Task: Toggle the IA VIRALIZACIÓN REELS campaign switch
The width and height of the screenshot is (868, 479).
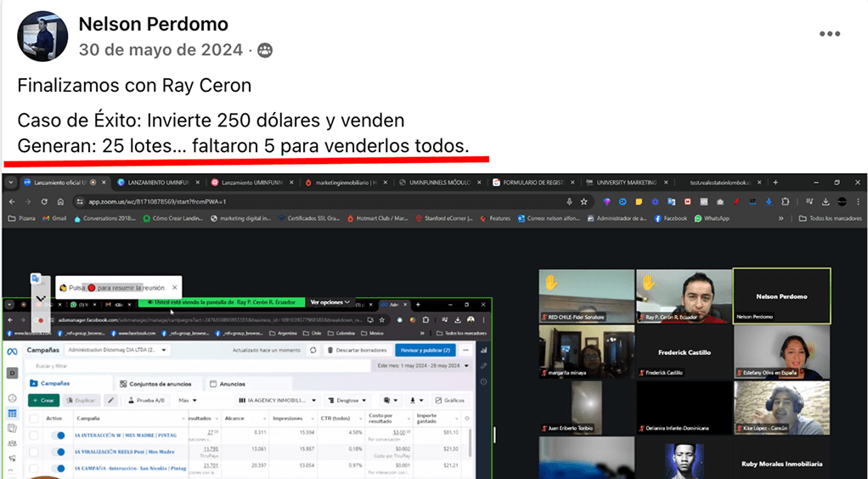Action: (59, 451)
